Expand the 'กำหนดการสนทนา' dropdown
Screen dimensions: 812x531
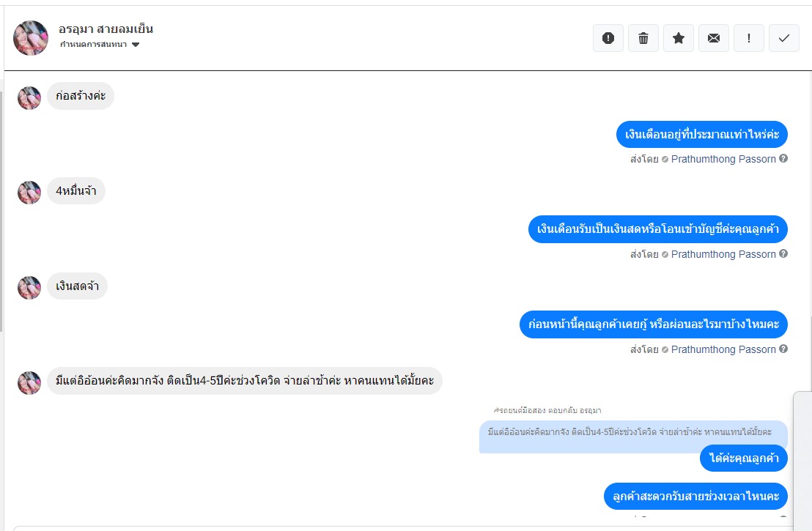(136, 45)
